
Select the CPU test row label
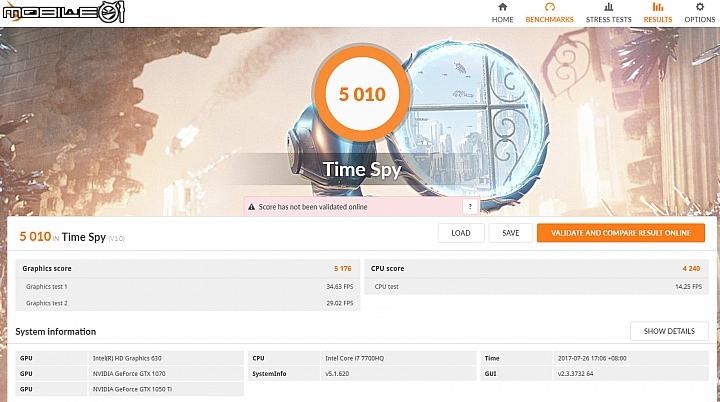(386, 287)
